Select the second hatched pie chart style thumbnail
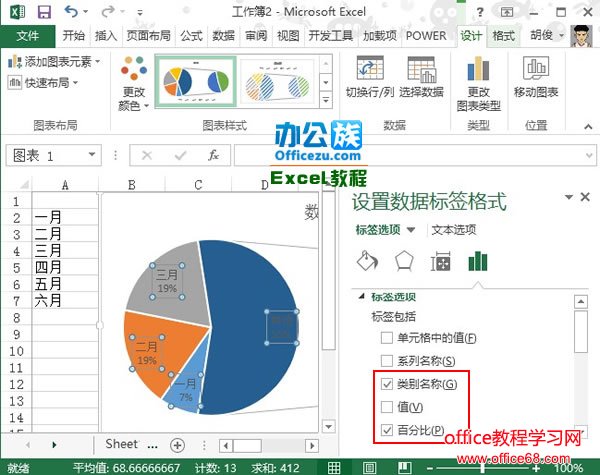This screenshot has height=475, width=600. (277, 82)
